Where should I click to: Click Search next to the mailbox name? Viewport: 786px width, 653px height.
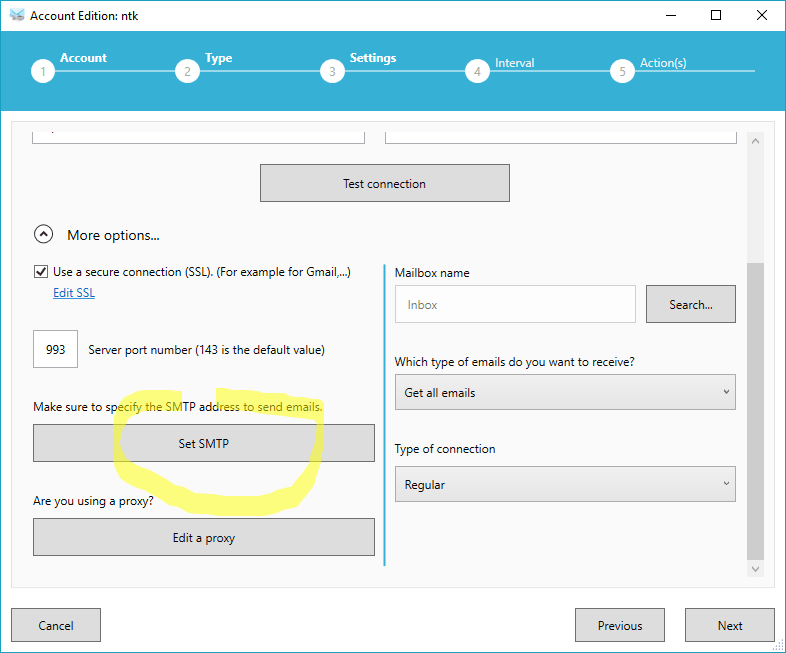coord(690,304)
